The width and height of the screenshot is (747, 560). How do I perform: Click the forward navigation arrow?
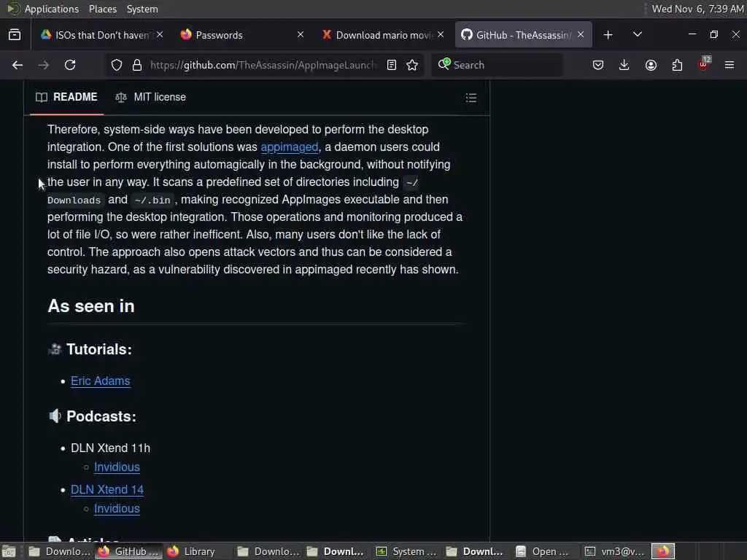click(x=43, y=65)
